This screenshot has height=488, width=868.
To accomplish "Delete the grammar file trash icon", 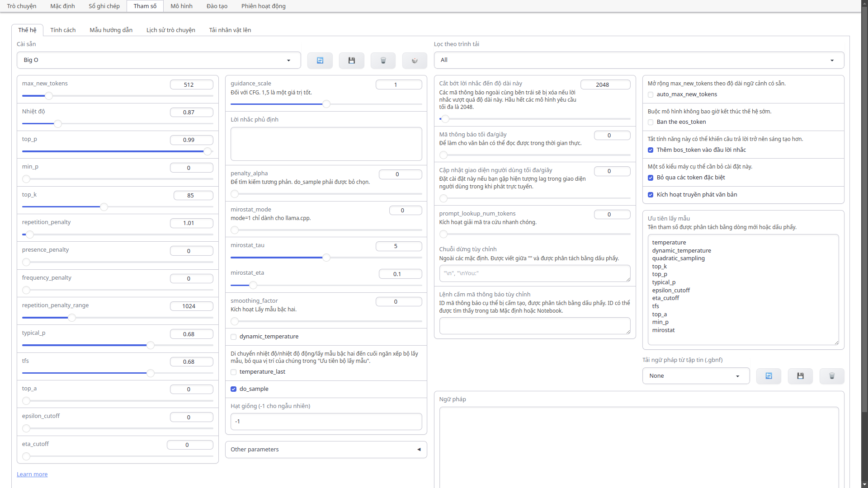I will pos(832,376).
